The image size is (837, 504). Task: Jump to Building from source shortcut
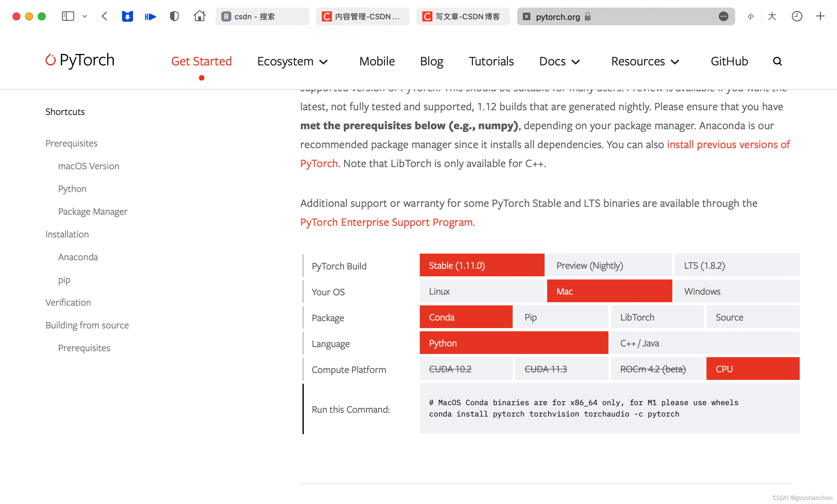(x=87, y=325)
